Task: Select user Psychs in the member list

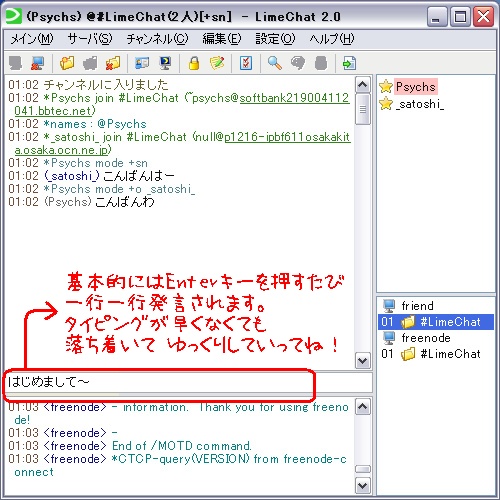Action: click(x=416, y=87)
